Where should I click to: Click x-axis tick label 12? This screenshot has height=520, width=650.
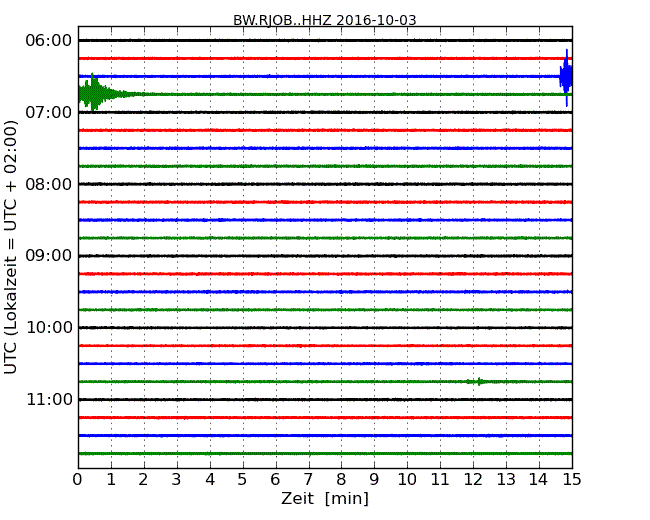[x=473, y=479]
